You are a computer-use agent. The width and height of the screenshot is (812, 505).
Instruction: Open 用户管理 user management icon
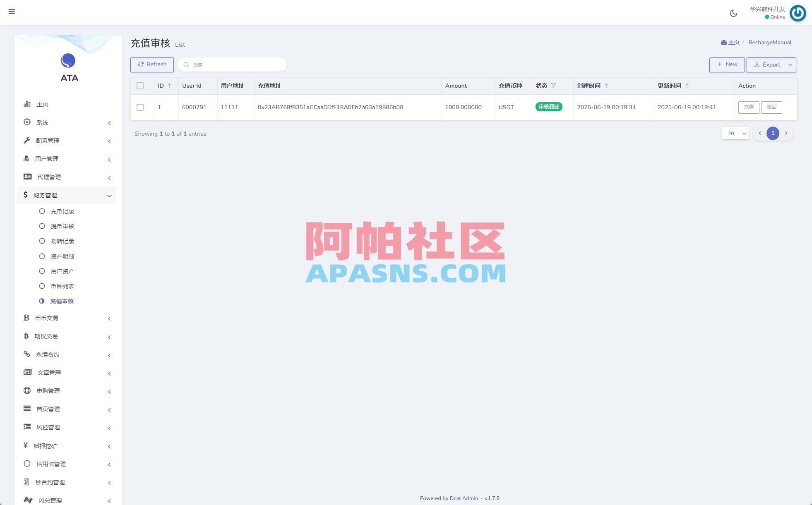point(26,159)
